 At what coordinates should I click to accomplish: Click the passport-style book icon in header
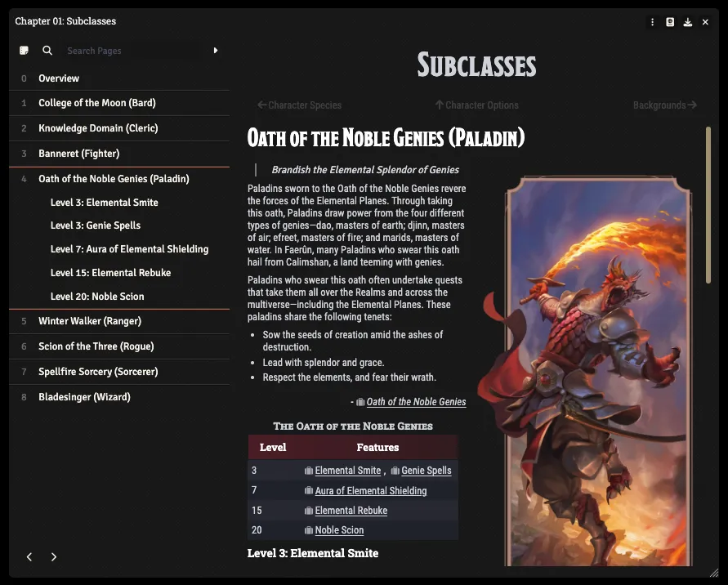click(670, 22)
